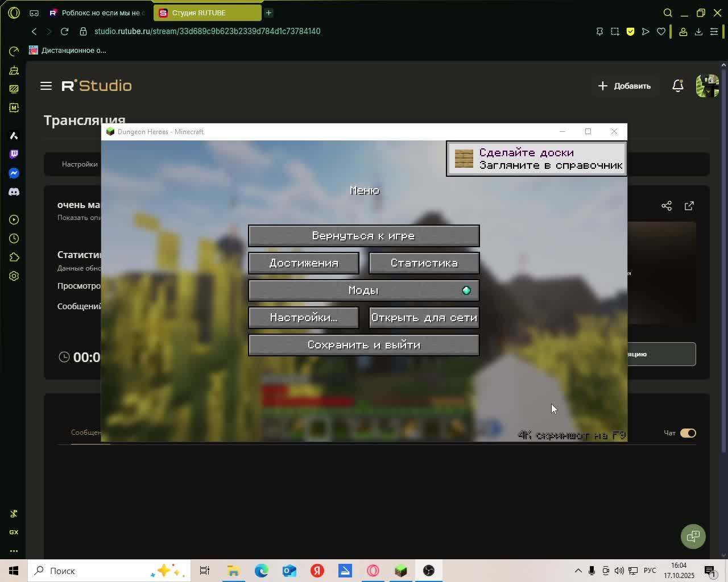The width and height of the screenshot is (728, 582).
Task: Click 'Сохранить и выйти' in Minecraft
Action: pos(363,345)
